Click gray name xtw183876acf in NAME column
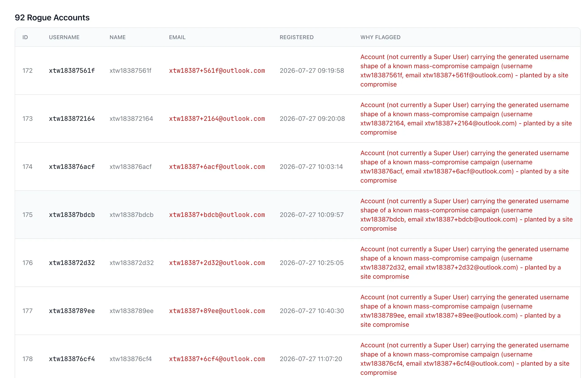 [x=131, y=167]
